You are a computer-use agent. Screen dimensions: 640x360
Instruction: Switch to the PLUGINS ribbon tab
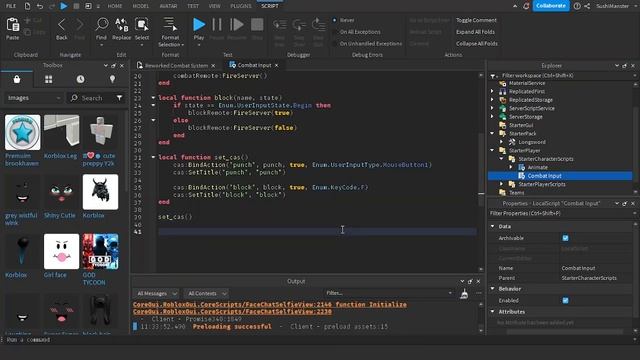tap(241, 6)
